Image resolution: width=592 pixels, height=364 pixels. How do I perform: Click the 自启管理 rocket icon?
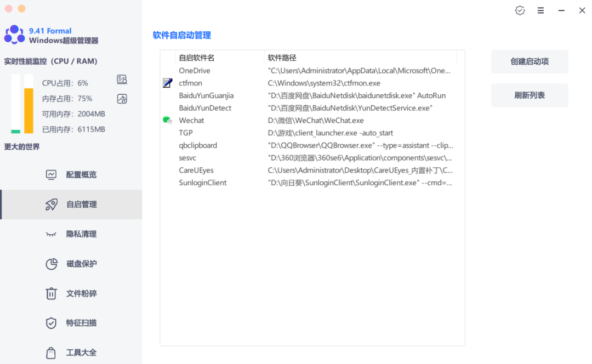pyautogui.click(x=52, y=204)
